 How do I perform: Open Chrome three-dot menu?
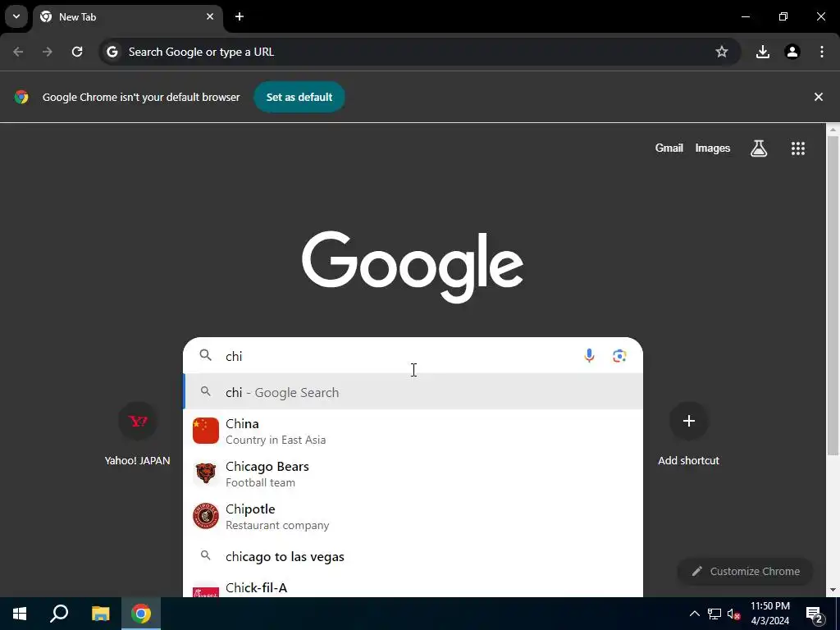click(822, 52)
